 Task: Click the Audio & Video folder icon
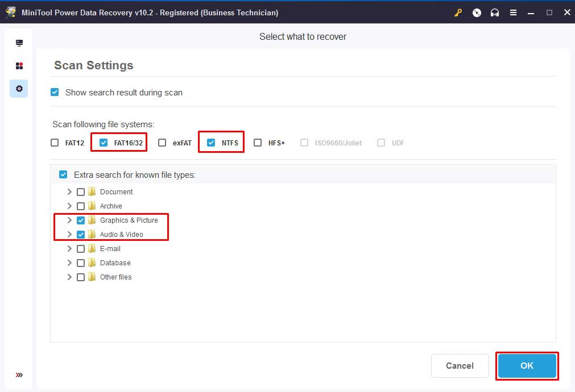tap(92, 234)
